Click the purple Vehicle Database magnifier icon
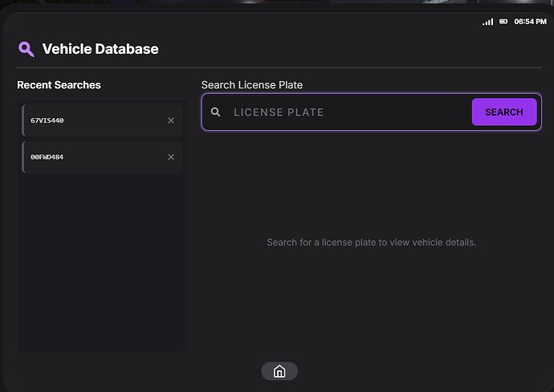 (x=26, y=50)
